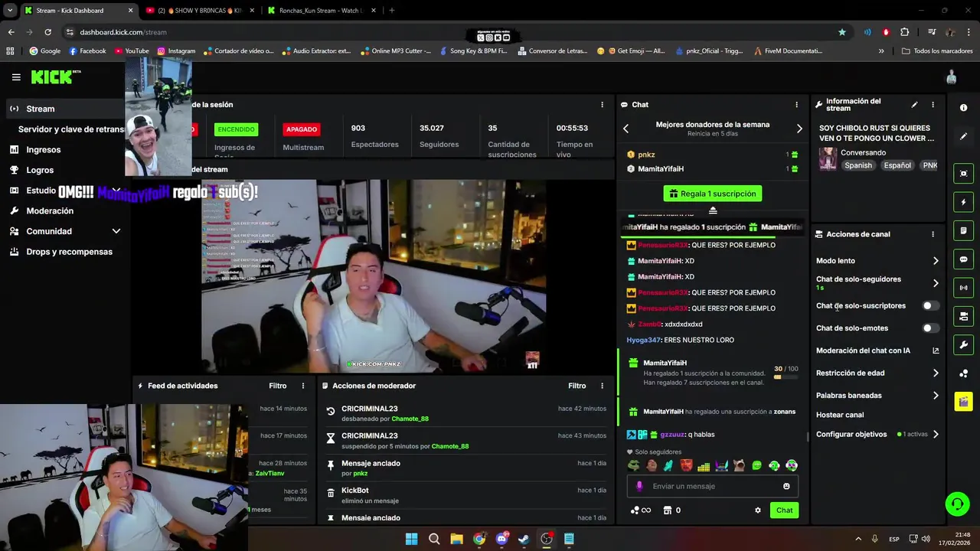This screenshot has width=980, height=551.
Task: Click the green Chat send button
Action: pos(784,510)
